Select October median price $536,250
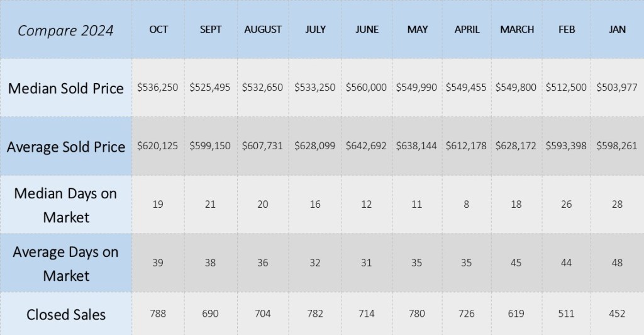644x335 pixels. pyautogui.click(x=157, y=88)
